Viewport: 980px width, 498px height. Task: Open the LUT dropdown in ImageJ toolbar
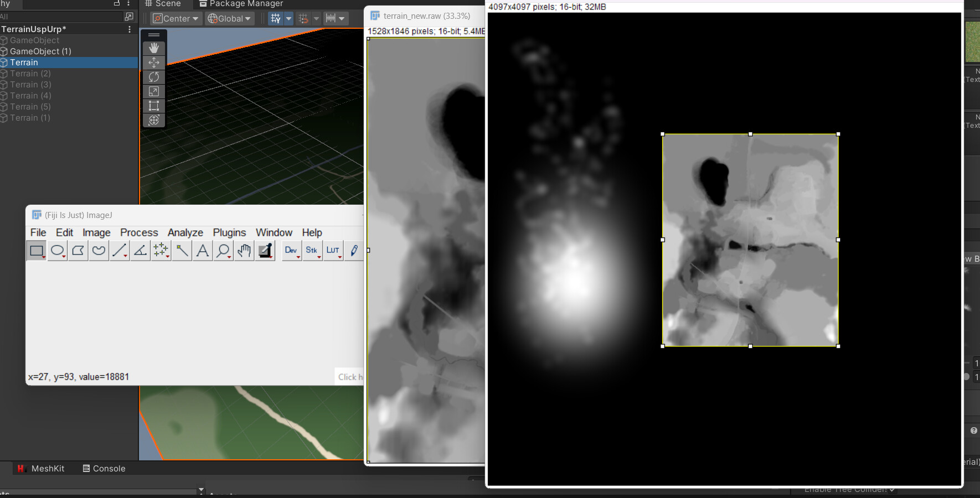(x=333, y=251)
